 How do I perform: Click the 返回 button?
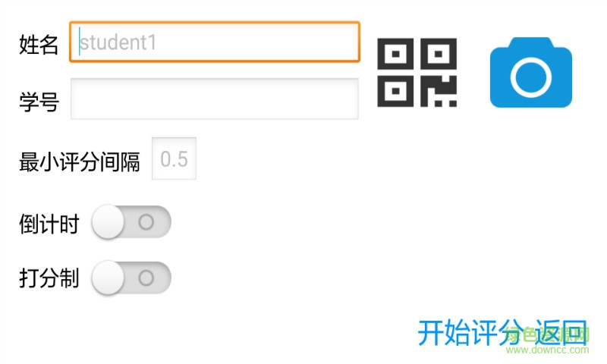(561, 332)
